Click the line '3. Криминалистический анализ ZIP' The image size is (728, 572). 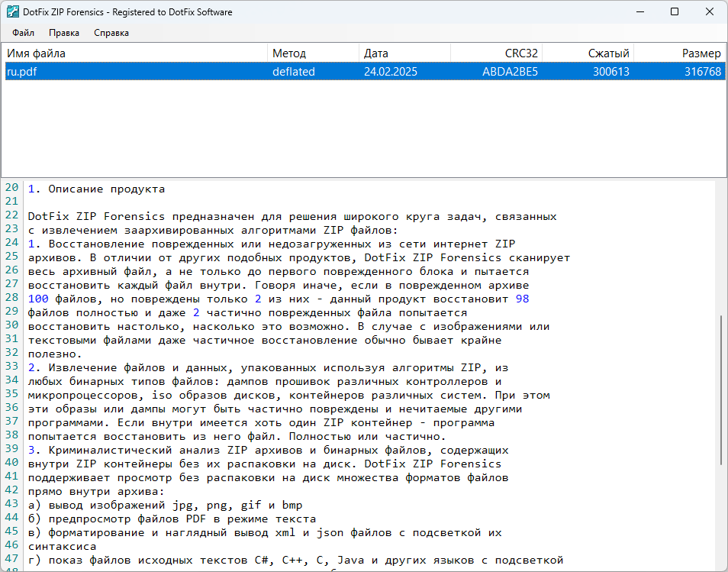[x=268, y=451]
